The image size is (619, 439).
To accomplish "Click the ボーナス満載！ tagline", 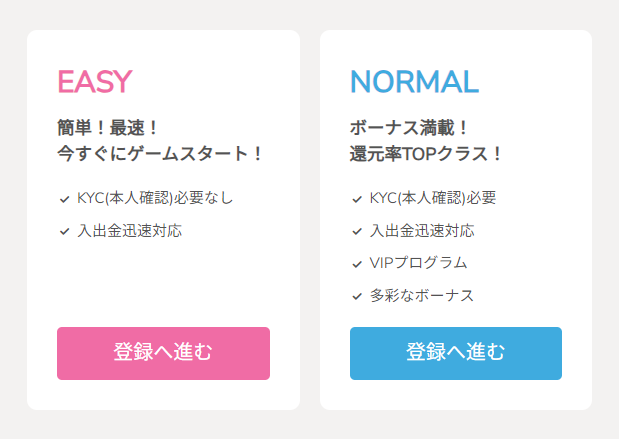I will [410, 128].
